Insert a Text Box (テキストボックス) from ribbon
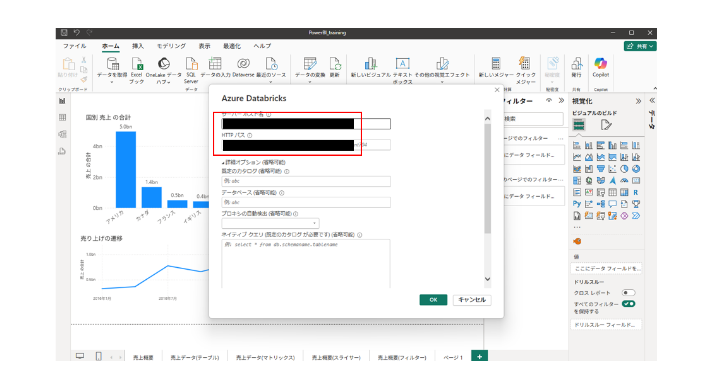Image resolution: width=721 pixels, height=386 pixels. [x=402, y=63]
